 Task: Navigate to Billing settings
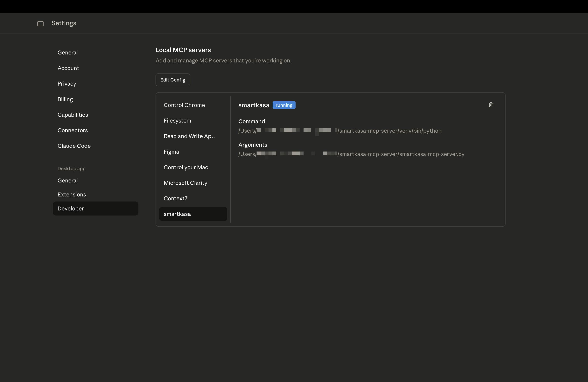click(x=65, y=99)
